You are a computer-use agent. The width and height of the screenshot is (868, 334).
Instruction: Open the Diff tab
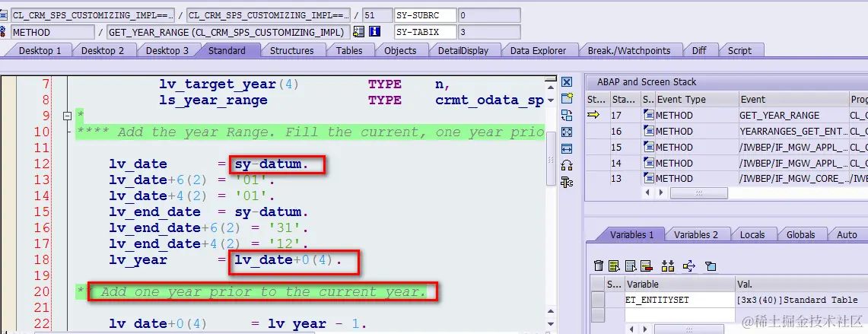pyautogui.click(x=699, y=50)
